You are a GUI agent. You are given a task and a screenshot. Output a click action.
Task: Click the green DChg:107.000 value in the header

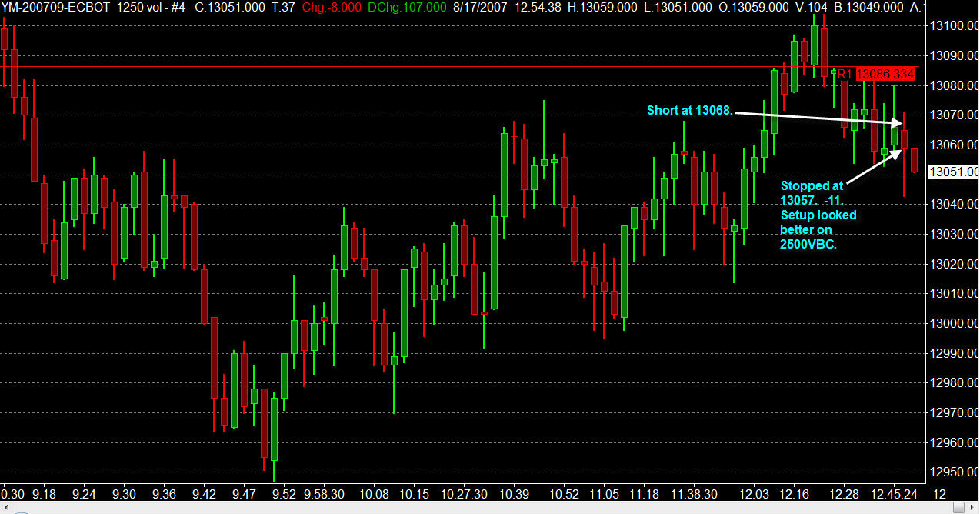click(x=407, y=6)
